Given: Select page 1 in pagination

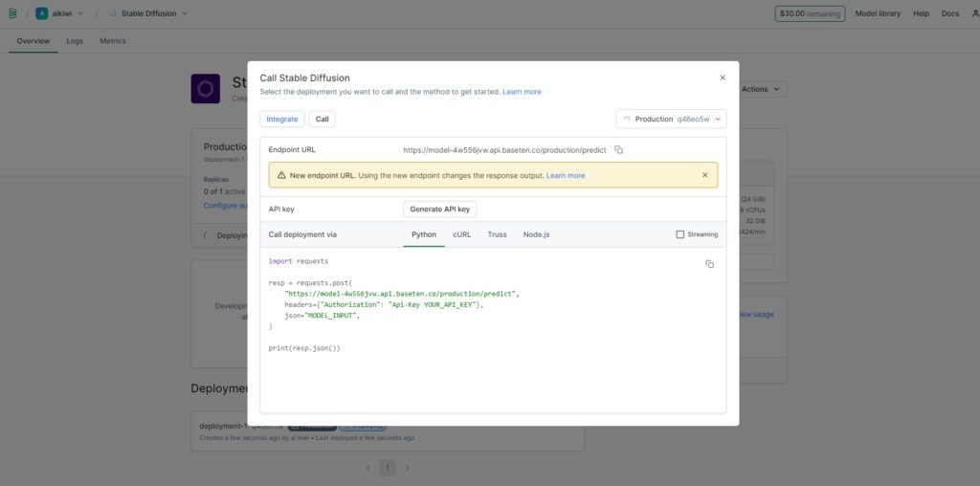Looking at the screenshot, I should (388, 467).
